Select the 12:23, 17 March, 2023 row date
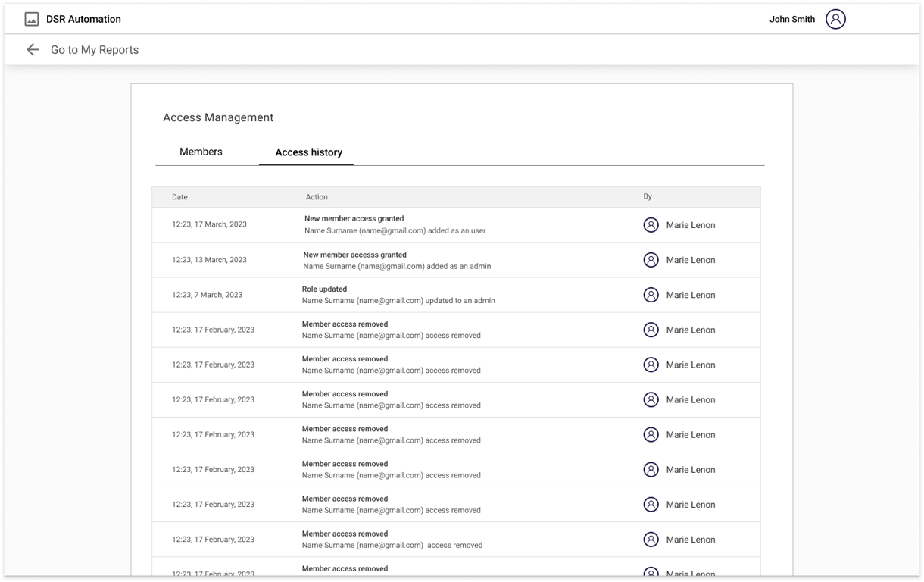The height and width of the screenshot is (582, 924). [x=209, y=224]
